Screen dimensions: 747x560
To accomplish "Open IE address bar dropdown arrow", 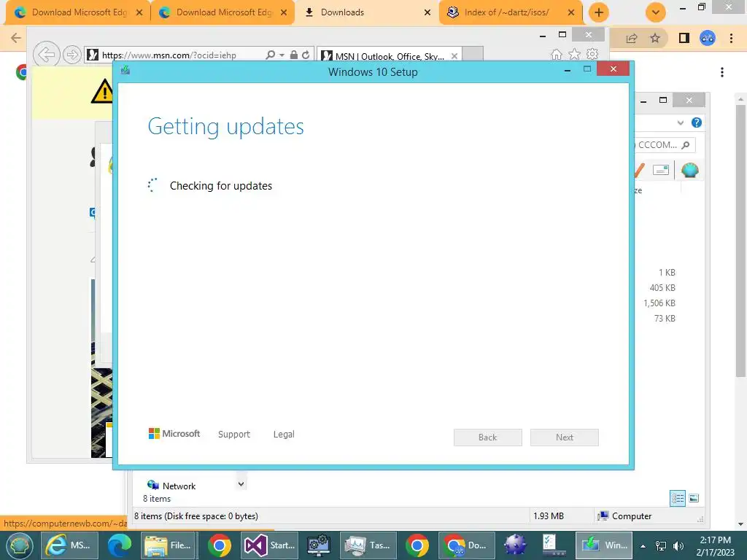I will coord(282,55).
